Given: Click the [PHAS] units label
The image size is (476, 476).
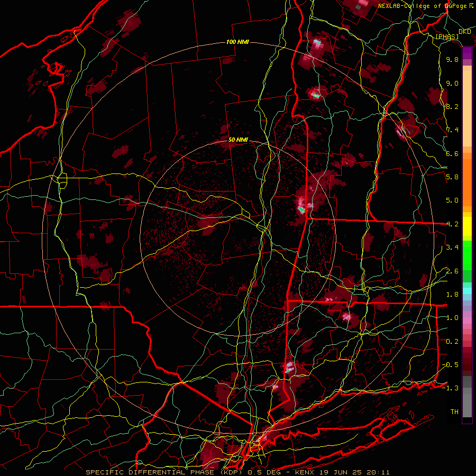Looking at the screenshot, I should (447, 36).
